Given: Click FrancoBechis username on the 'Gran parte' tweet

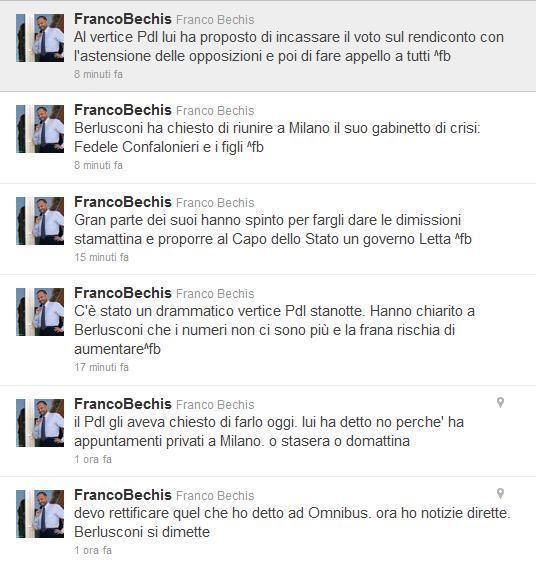Looking at the screenshot, I should pyautogui.click(x=123, y=202).
